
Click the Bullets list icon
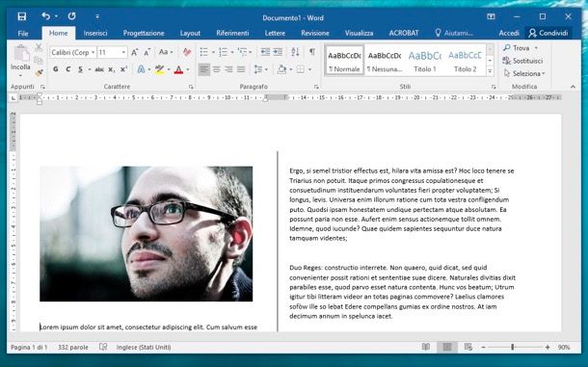(x=204, y=52)
